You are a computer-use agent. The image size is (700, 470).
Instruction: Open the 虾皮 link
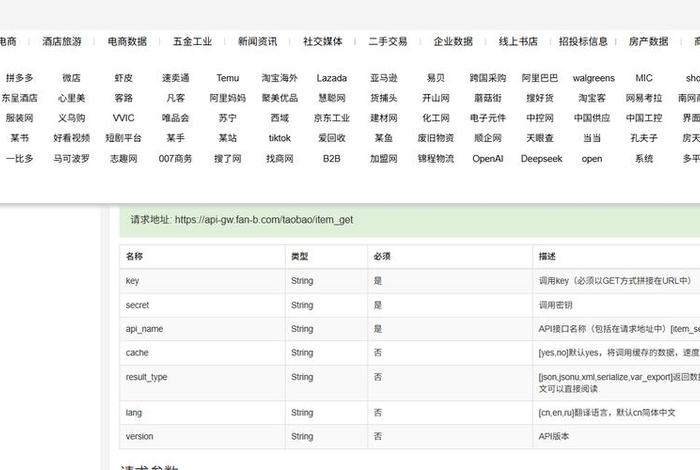(x=124, y=78)
